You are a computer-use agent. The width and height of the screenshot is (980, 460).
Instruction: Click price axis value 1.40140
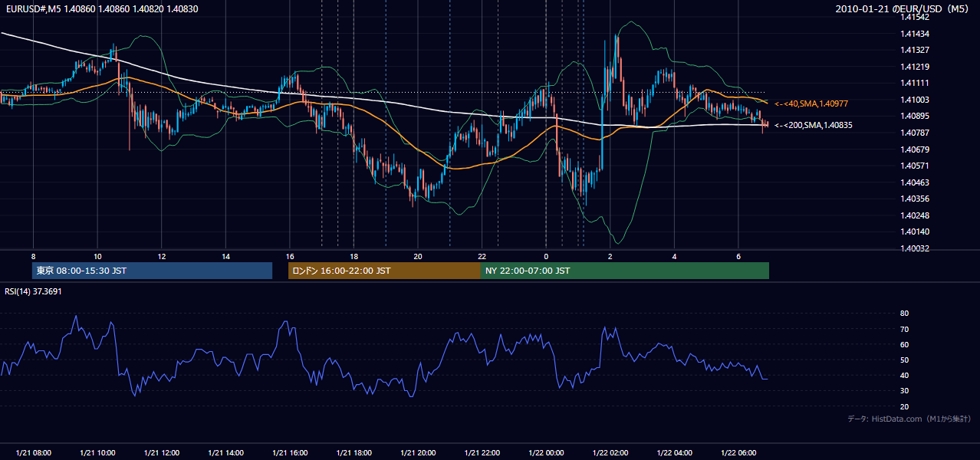pyautogui.click(x=916, y=232)
